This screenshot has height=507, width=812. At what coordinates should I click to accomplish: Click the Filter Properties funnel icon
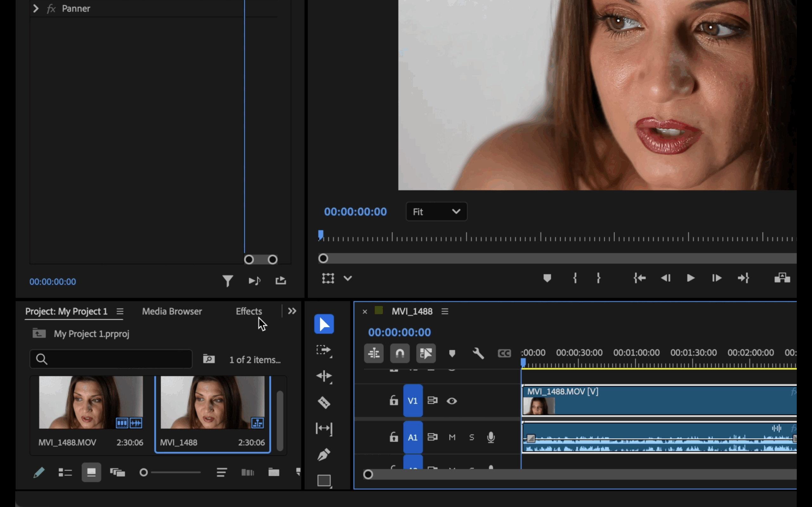[227, 281]
